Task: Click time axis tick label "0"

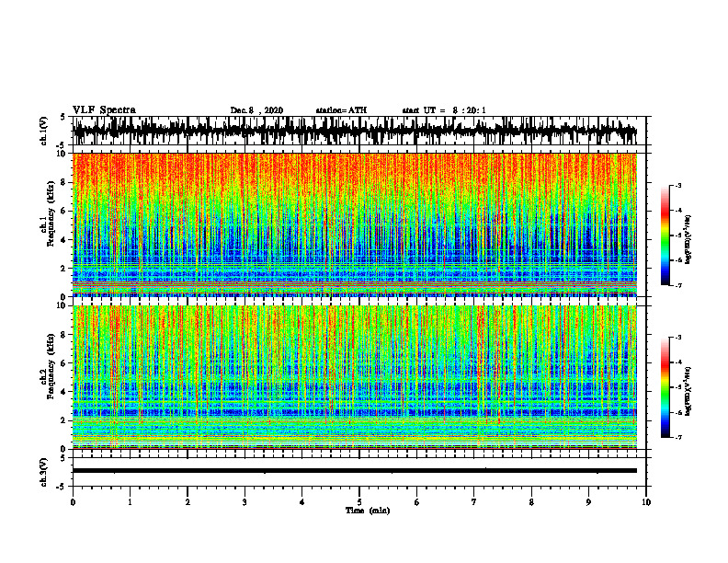Action: coord(73,502)
